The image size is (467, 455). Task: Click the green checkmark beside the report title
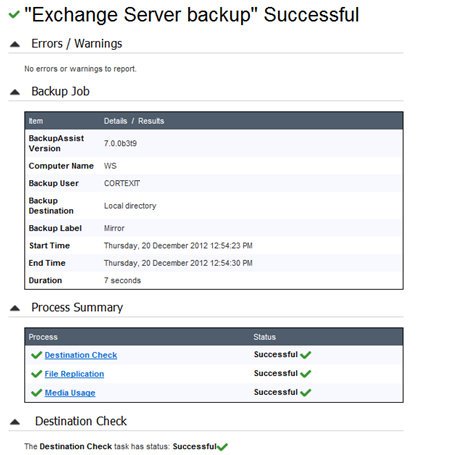pyautogui.click(x=14, y=14)
